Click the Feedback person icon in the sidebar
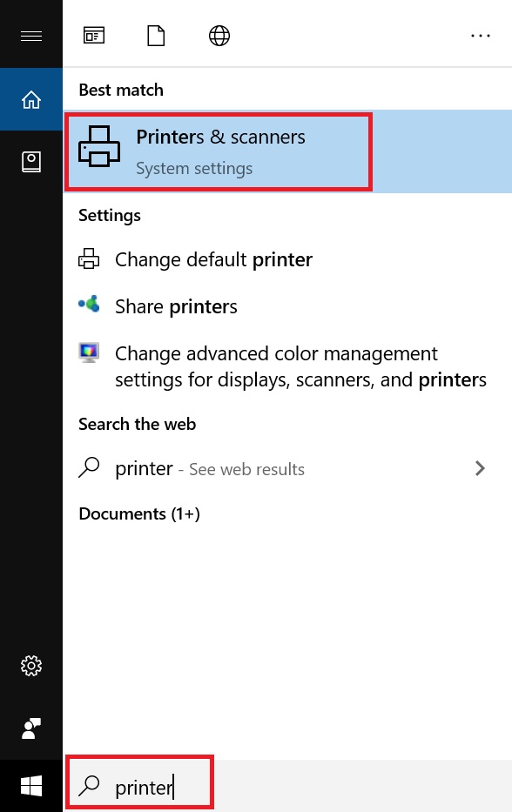 (31, 728)
